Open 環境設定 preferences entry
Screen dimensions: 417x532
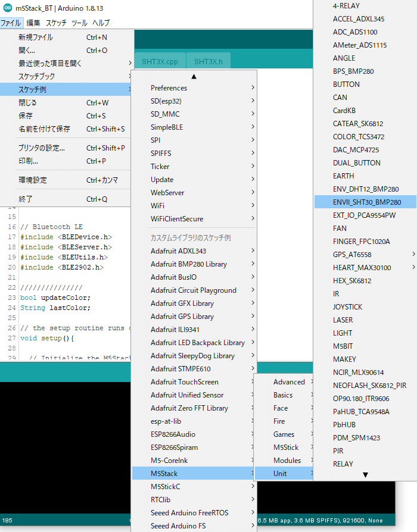[65, 180]
